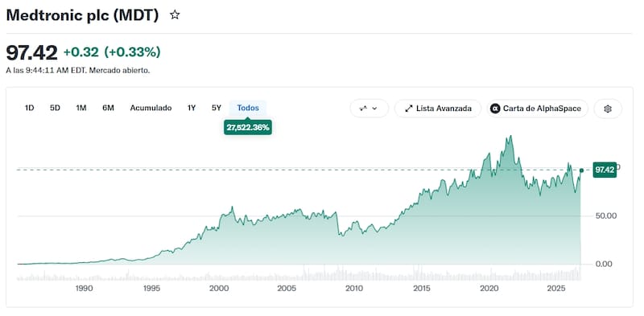The image size is (644, 316).
Task: Select the Todos range tab
Action: (x=248, y=108)
